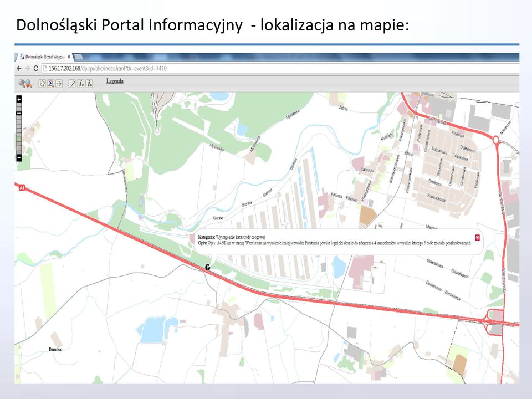
Task: Select the Dolnośląski Urząd browser tab
Action: coord(44,57)
